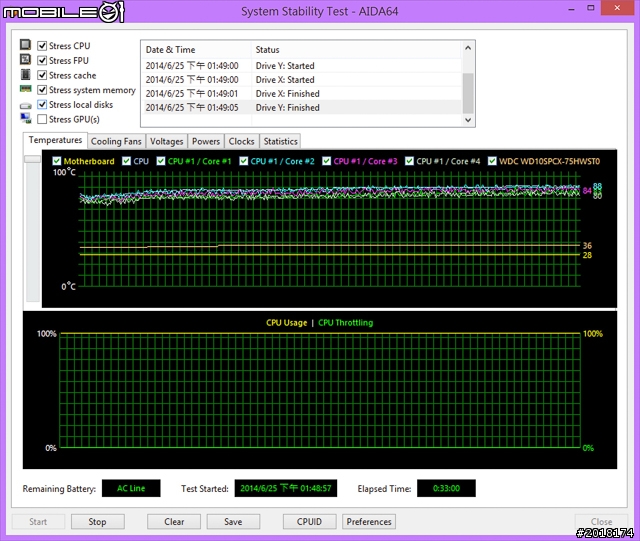
Task: Click the cache chip icon beside Stress cache
Action: [25, 74]
